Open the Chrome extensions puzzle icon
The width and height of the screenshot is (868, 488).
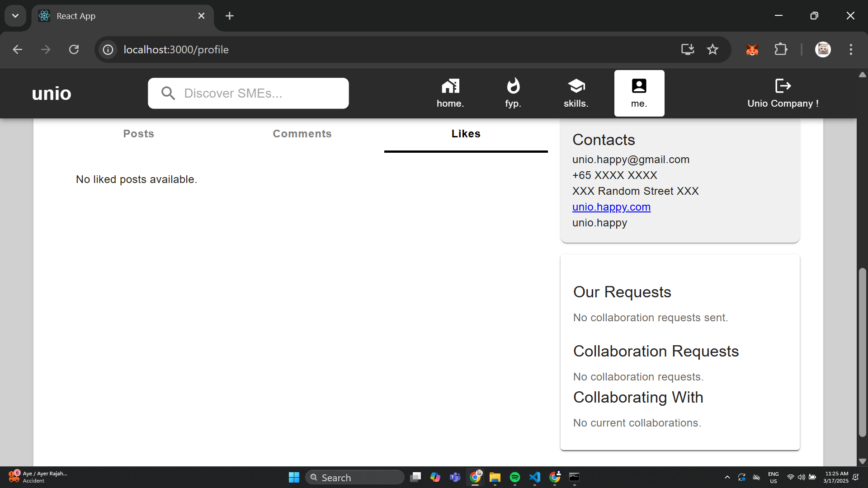781,49
